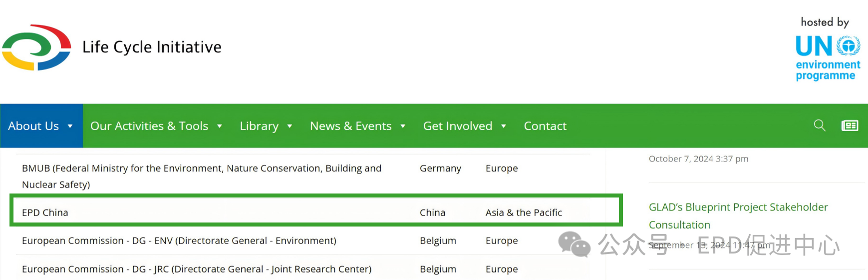Open the About Us menu
Viewport: 868px width, 280px height.
(x=41, y=126)
